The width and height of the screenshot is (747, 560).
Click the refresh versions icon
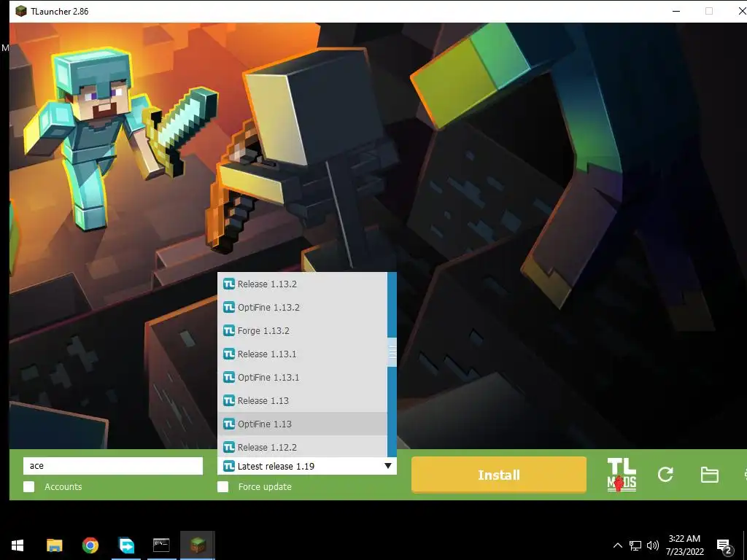click(x=665, y=474)
